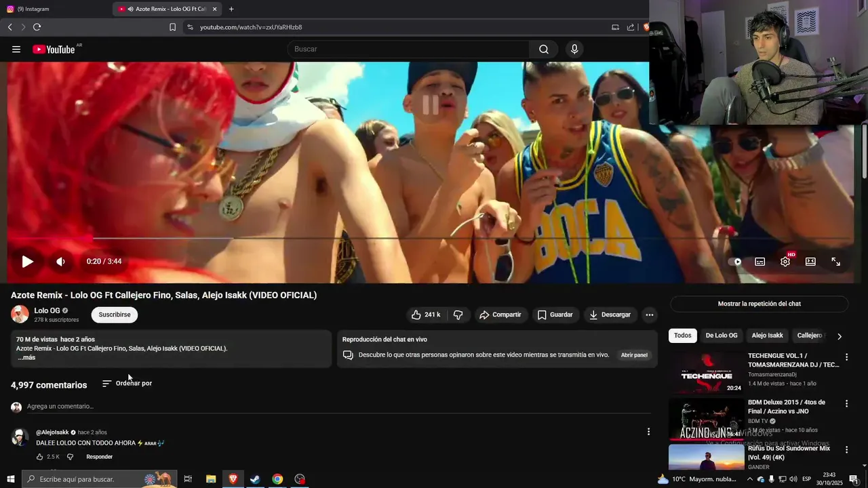Viewport: 868px width, 488px height.
Task: Open the options menu for the Rüfüs Du Sol video
Action: tap(846, 450)
